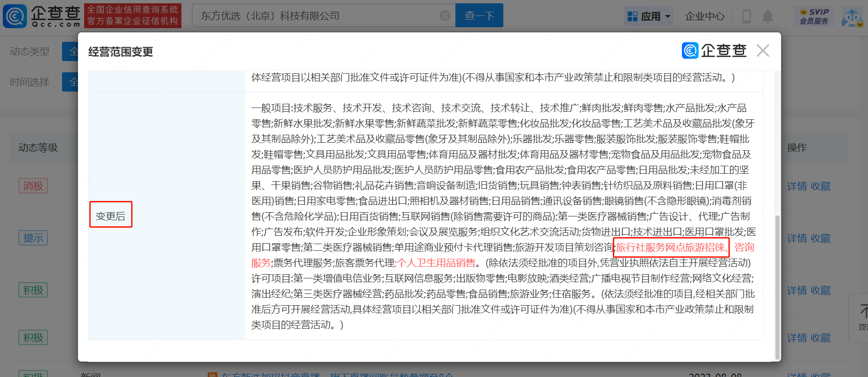
Task: Click 收藏 link in the first 积极 row
Action: coord(821,291)
